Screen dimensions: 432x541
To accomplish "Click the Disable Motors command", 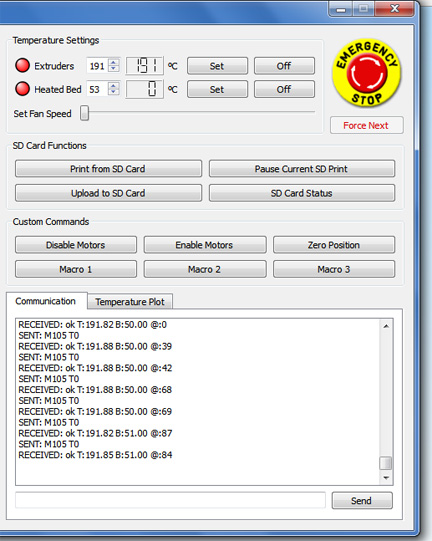I will 76,245.
